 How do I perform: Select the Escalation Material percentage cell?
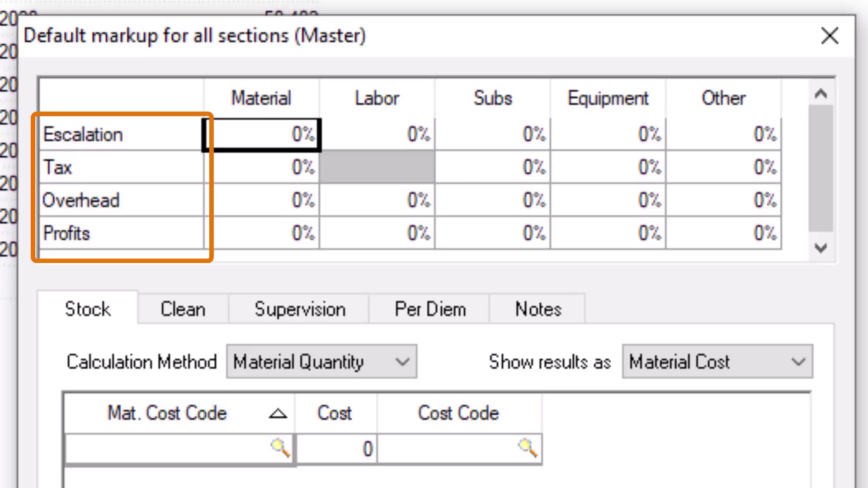262,135
